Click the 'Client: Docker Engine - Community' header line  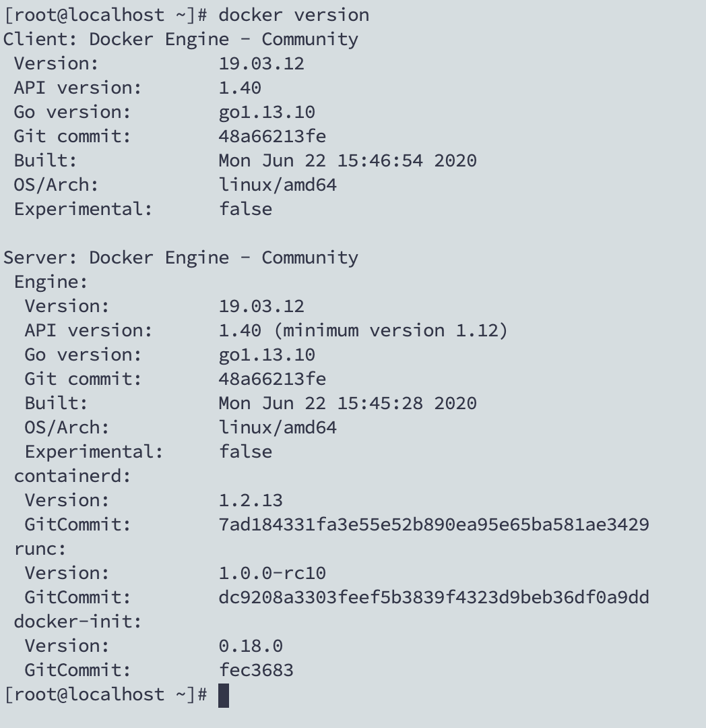(181, 39)
